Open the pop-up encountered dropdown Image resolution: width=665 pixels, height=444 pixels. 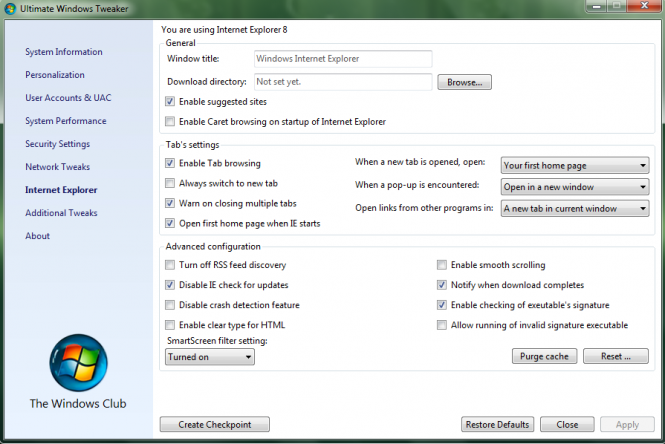click(x=575, y=187)
